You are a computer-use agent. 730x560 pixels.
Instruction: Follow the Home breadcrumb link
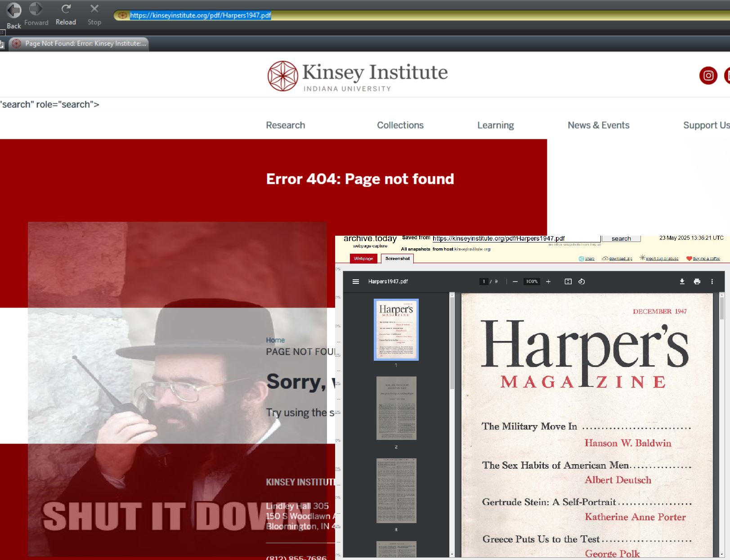click(x=275, y=340)
